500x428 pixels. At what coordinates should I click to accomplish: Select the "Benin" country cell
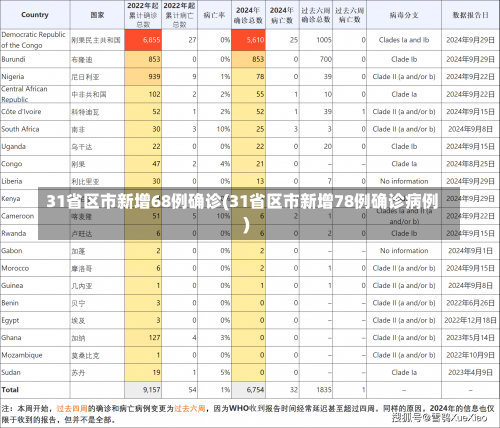[35, 303]
